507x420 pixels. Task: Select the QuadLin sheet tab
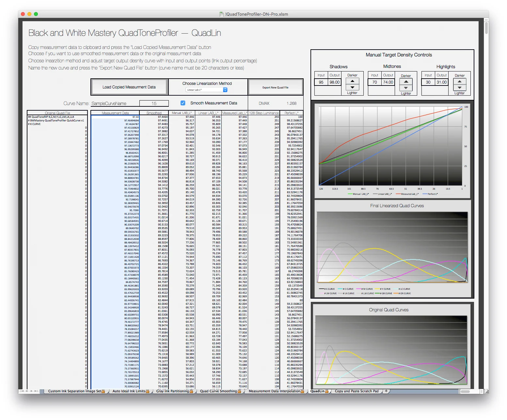point(319,391)
